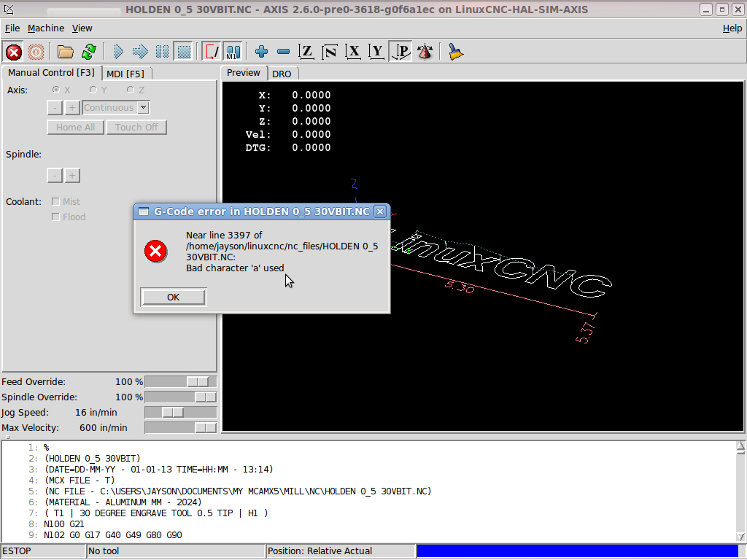Click the 'No tool' status bar field
Image resolution: width=747 pixels, height=560 pixels.
pyautogui.click(x=176, y=551)
